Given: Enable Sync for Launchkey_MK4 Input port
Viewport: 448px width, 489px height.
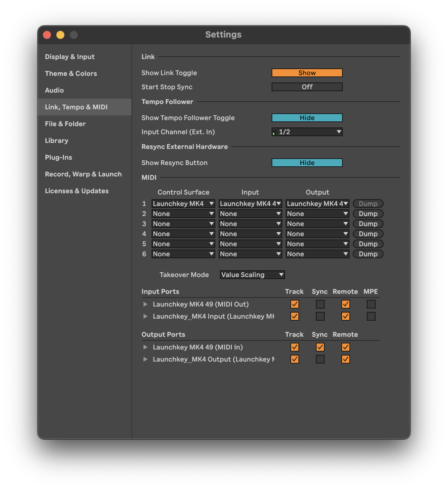Looking at the screenshot, I should (x=320, y=316).
